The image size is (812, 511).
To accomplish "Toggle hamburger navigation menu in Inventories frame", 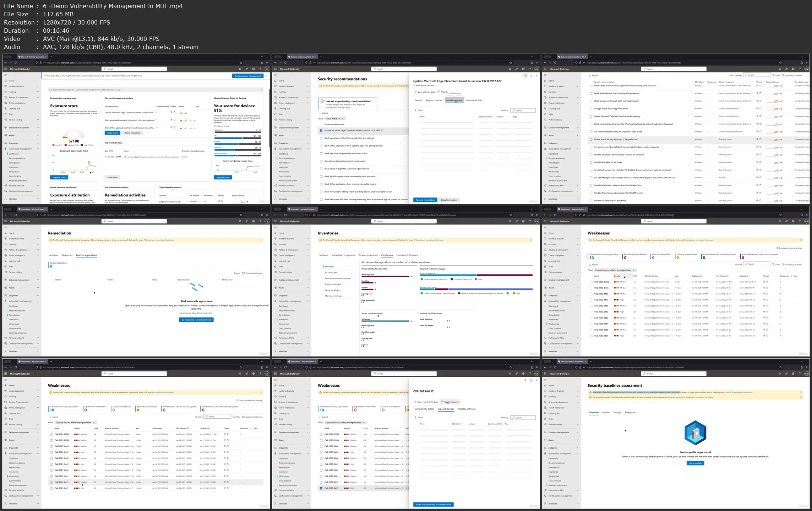I will coord(275,227).
